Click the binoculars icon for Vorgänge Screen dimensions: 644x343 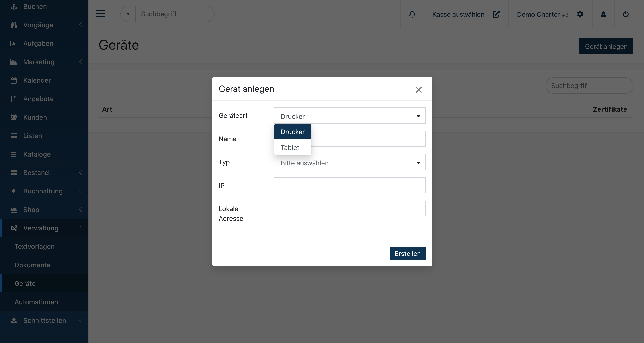tap(14, 25)
